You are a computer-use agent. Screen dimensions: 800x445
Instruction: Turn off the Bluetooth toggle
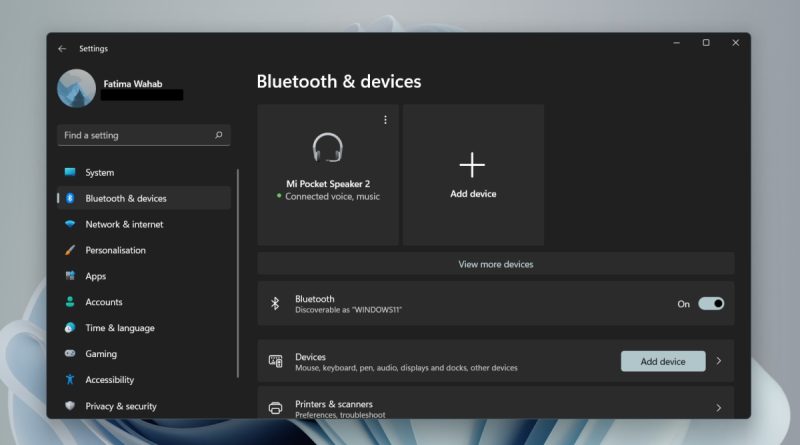[711, 304]
